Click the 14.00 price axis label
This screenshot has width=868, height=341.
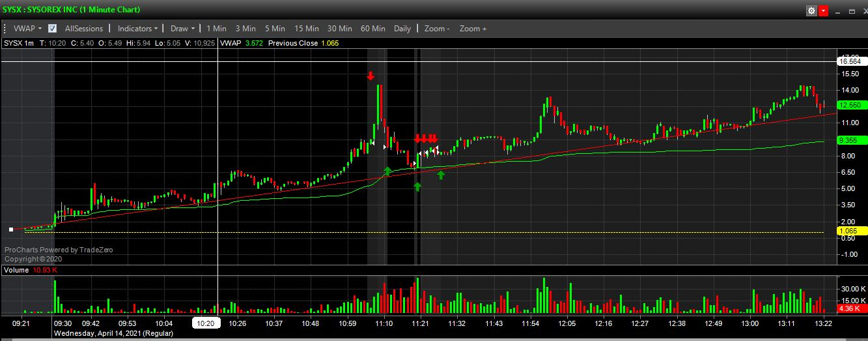[x=850, y=90]
